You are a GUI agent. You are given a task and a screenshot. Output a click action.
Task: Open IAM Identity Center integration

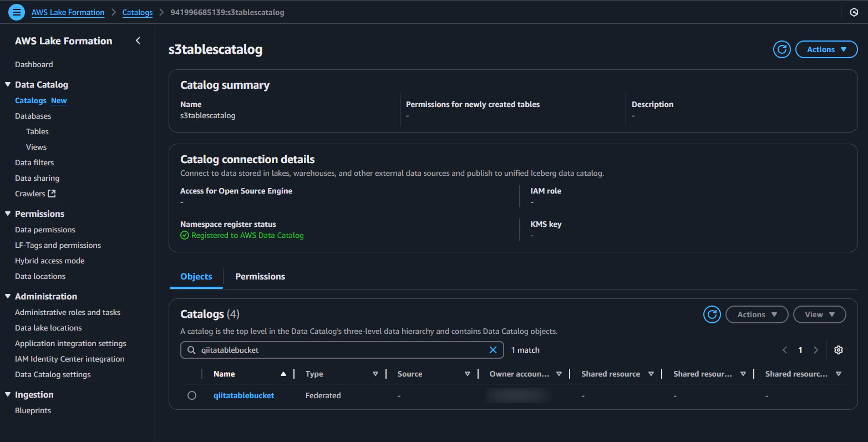(70, 359)
